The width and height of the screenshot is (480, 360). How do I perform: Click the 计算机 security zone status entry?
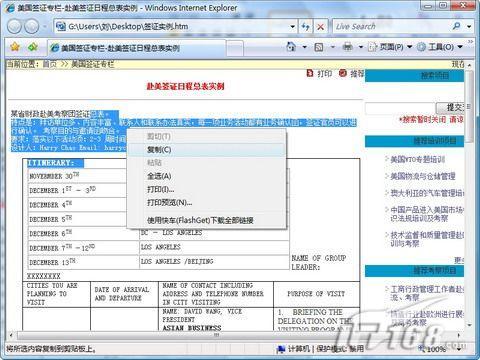[x=294, y=349]
